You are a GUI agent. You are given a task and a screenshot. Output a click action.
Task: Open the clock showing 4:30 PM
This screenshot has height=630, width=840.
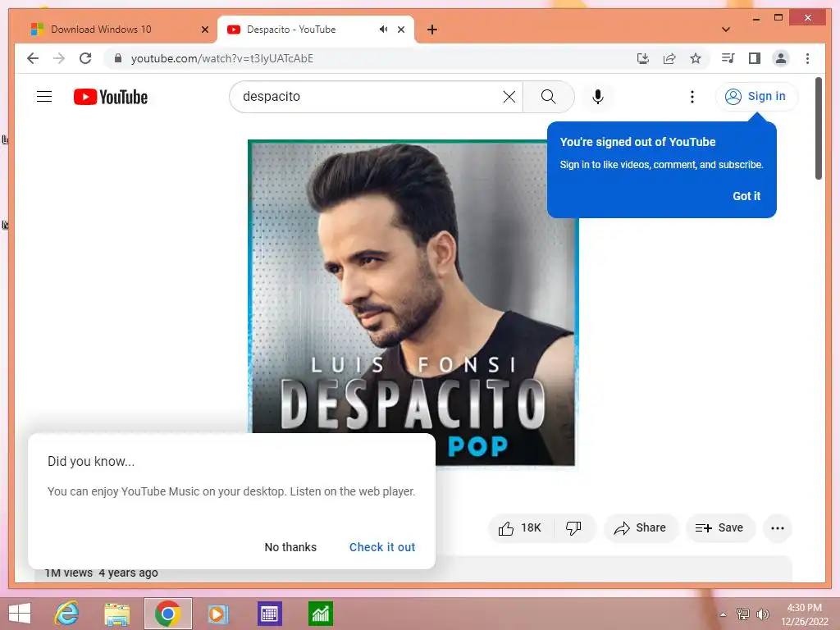pos(804,614)
